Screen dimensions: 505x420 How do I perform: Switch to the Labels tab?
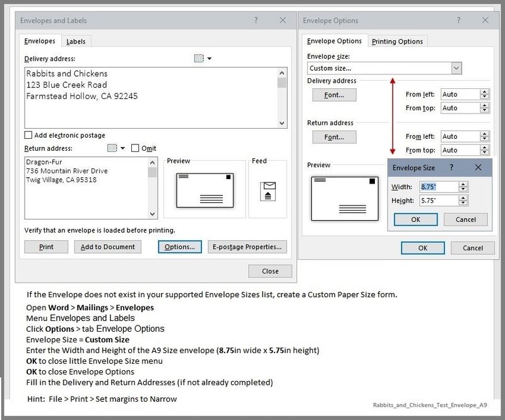point(76,42)
